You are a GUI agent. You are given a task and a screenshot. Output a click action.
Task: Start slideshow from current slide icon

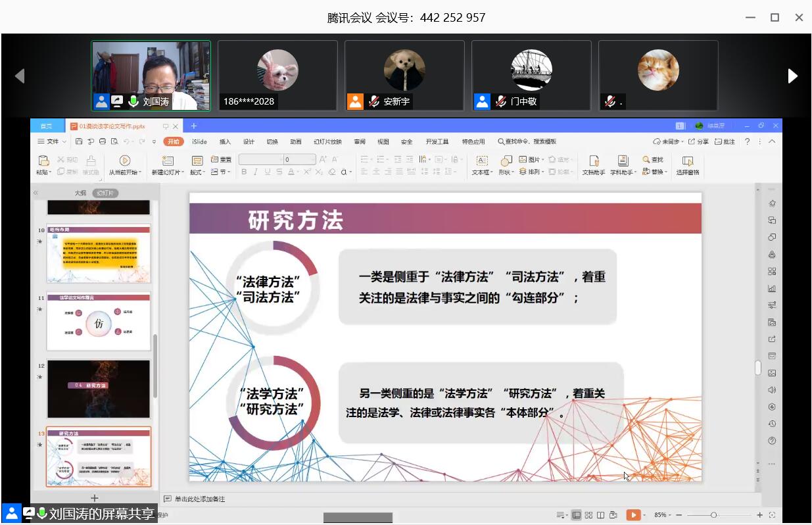124,161
